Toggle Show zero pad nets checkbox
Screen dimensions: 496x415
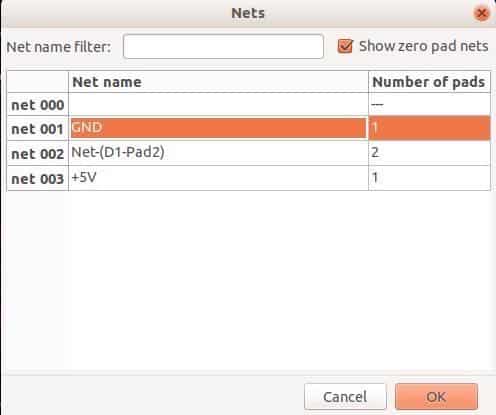[x=345, y=46]
